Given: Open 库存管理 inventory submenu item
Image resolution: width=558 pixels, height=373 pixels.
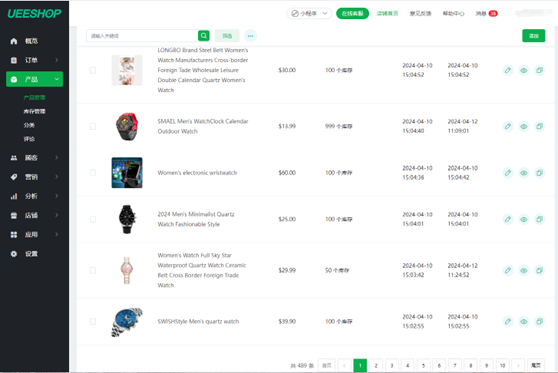Looking at the screenshot, I should 35,111.
